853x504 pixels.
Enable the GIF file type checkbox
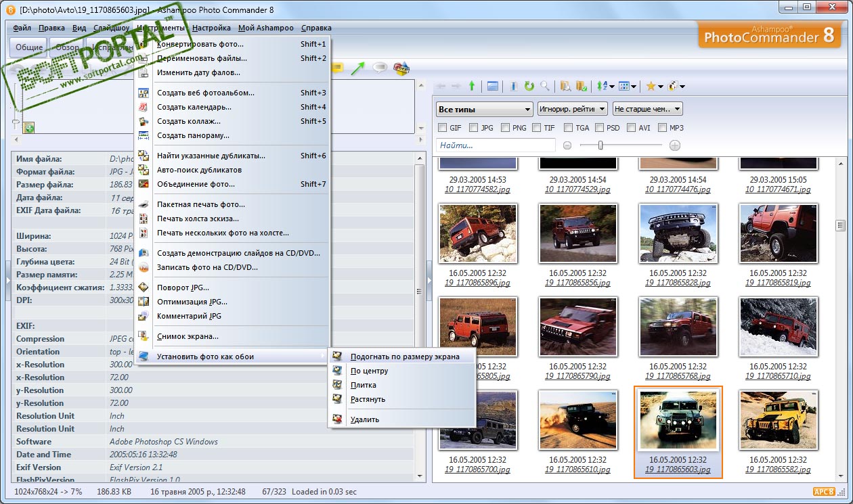[x=443, y=127]
